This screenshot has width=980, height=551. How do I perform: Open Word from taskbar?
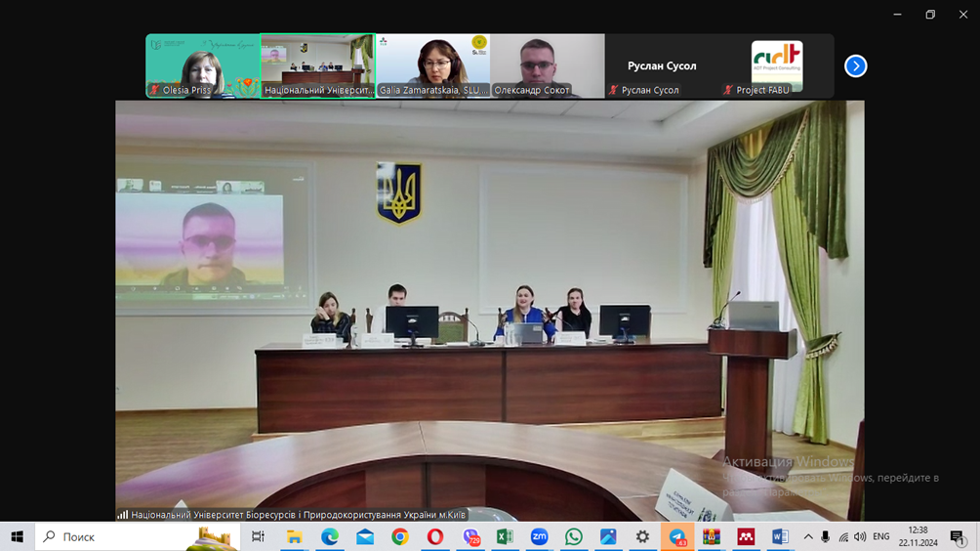[780, 536]
